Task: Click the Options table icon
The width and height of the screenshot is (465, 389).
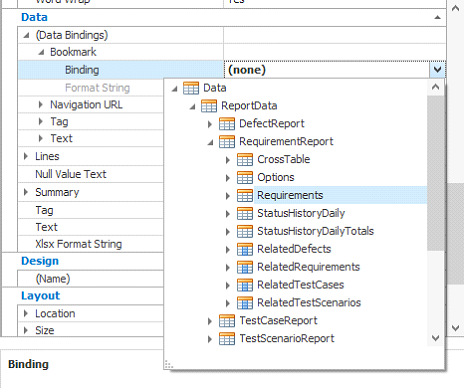Action: click(x=245, y=177)
